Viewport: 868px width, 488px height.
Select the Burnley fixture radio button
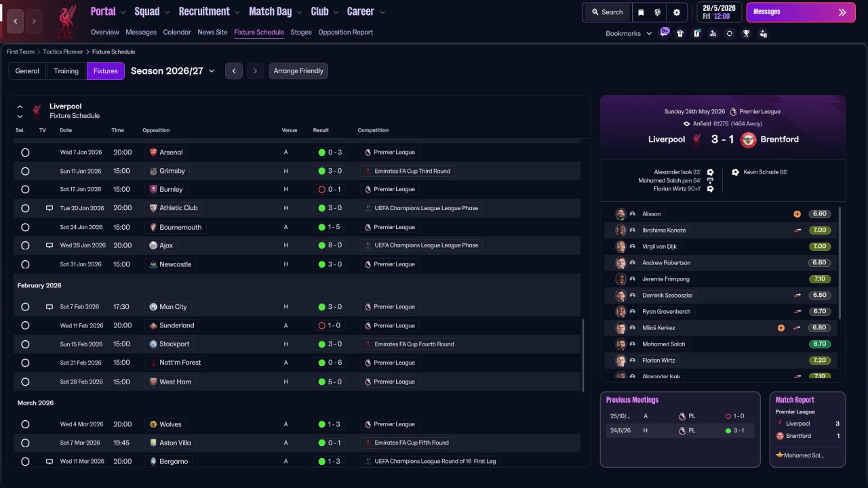point(25,190)
